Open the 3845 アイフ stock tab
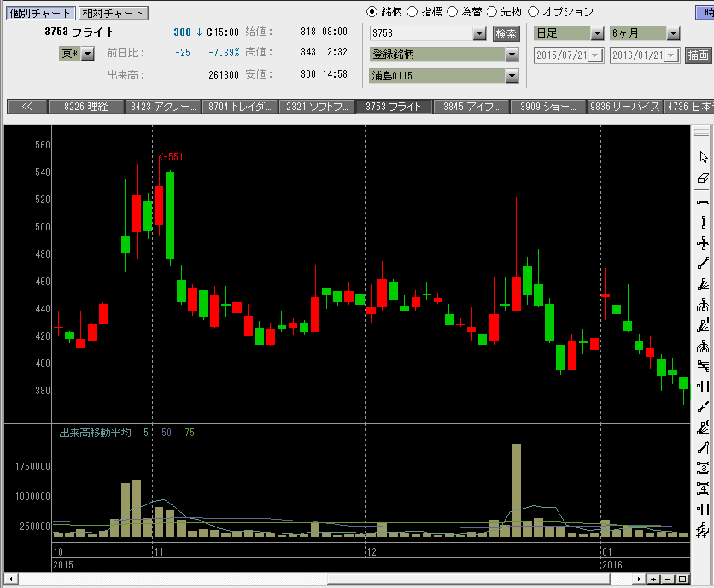 pyautogui.click(x=471, y=107)
